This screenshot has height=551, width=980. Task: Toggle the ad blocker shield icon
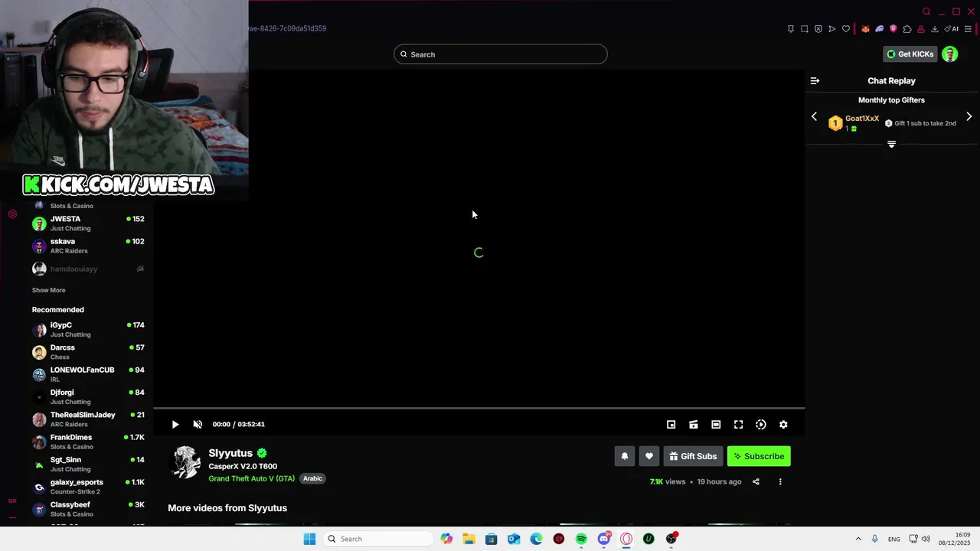(x=818, y=29)
